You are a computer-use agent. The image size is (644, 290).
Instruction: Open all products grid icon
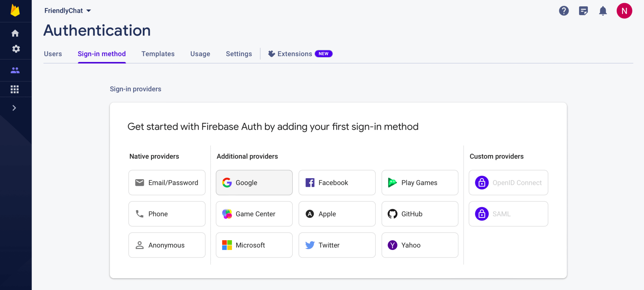(x=15, y=89)
